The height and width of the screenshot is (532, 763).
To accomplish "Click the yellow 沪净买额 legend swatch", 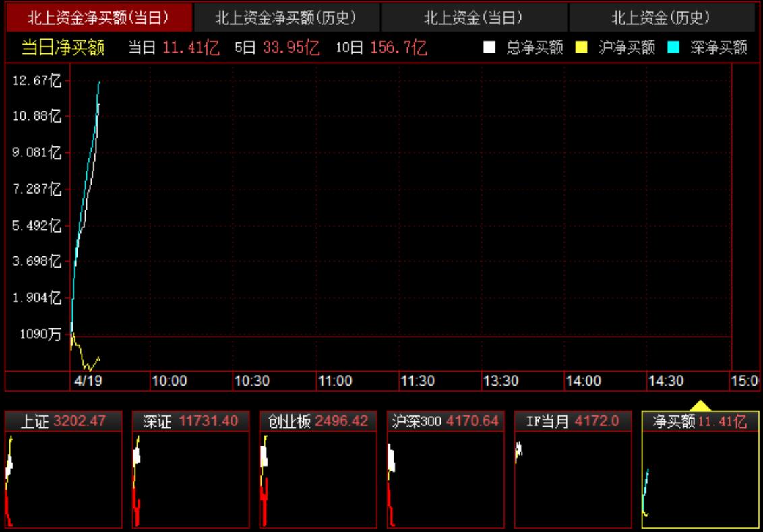I will [582, 48].
